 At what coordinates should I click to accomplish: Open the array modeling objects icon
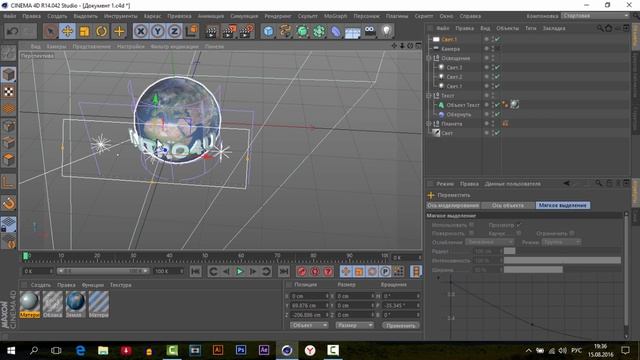tap(319, 31)
